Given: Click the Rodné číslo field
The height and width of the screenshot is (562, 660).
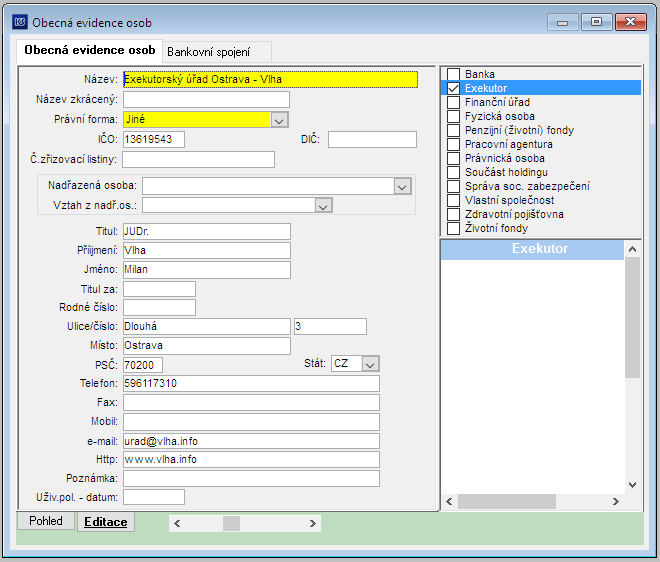Looking at the screenshot, I should tap(159, 308).
